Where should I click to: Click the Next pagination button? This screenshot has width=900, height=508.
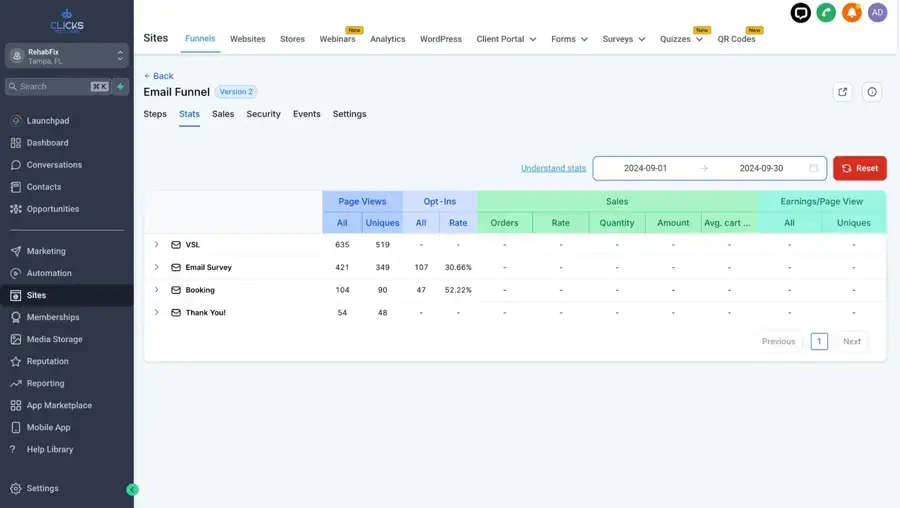coord(852,342)
